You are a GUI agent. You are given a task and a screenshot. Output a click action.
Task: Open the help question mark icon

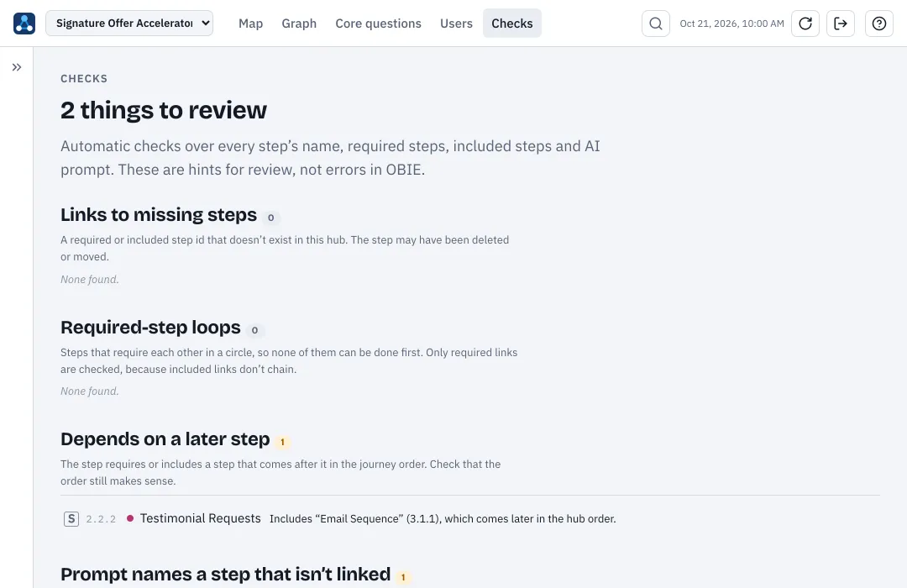(x=879, y=24)
